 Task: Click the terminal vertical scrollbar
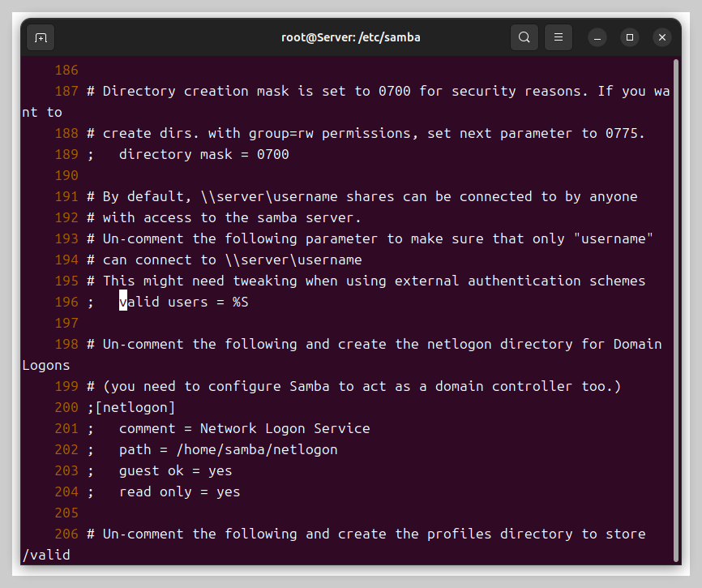pyautogui.click(x=676, y=310)
